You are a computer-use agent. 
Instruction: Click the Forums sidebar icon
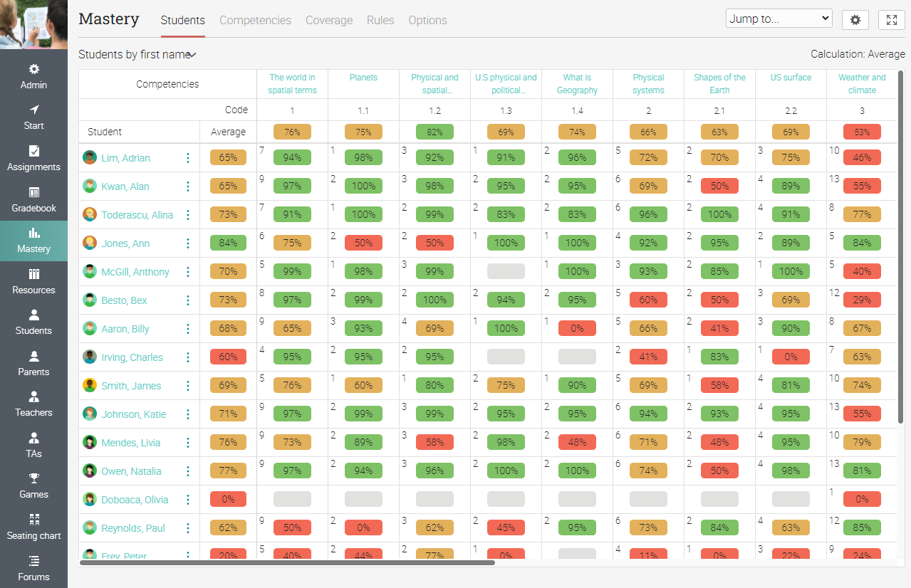(x=33, y=561)
